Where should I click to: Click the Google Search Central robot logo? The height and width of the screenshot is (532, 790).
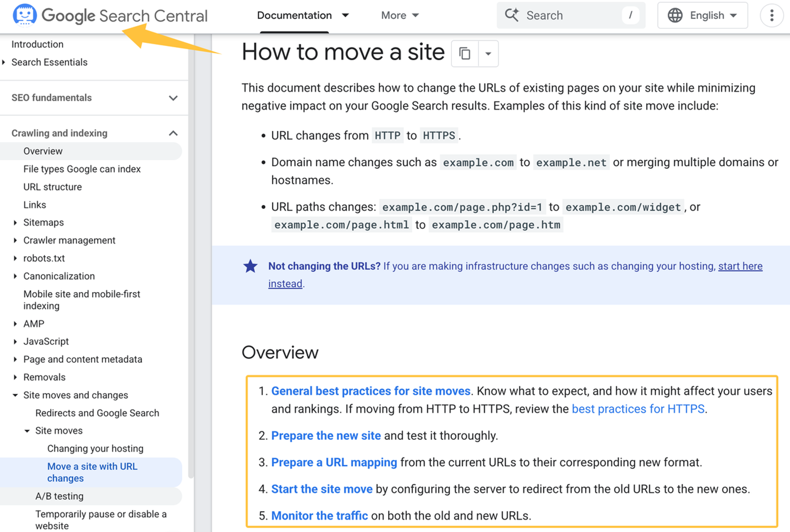click(x=25, y=15)
